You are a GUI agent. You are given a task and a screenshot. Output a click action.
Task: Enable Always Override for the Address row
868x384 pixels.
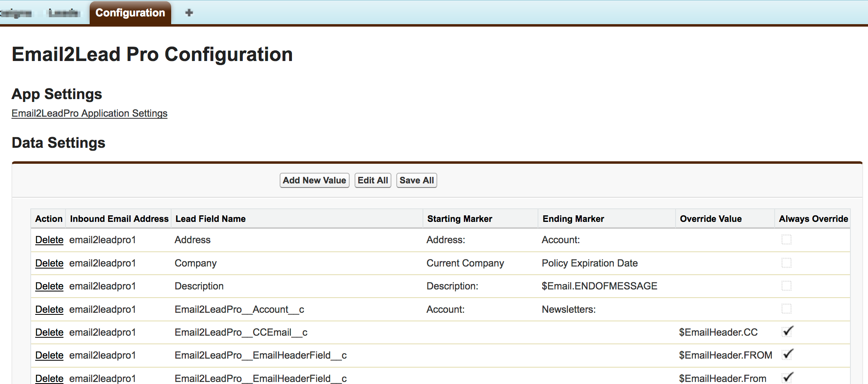point(787,240)
